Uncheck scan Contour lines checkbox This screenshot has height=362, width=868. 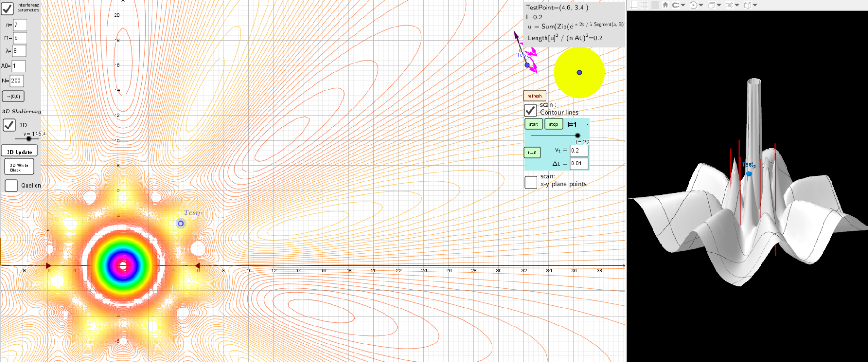[530, 110]
